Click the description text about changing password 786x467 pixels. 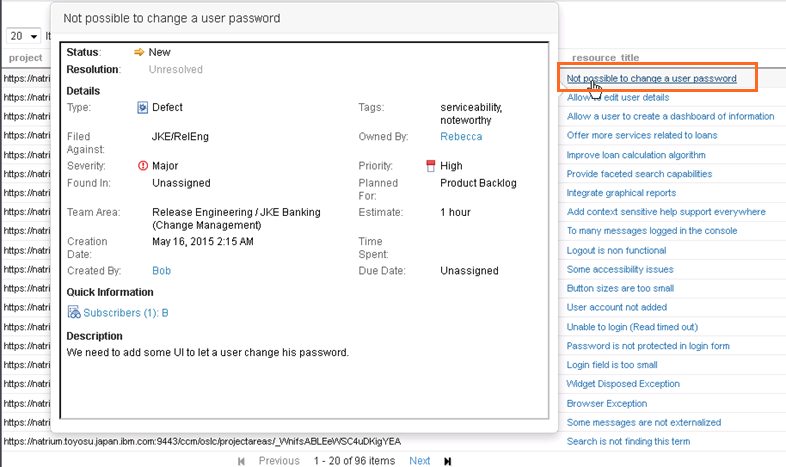pos(208,353)
